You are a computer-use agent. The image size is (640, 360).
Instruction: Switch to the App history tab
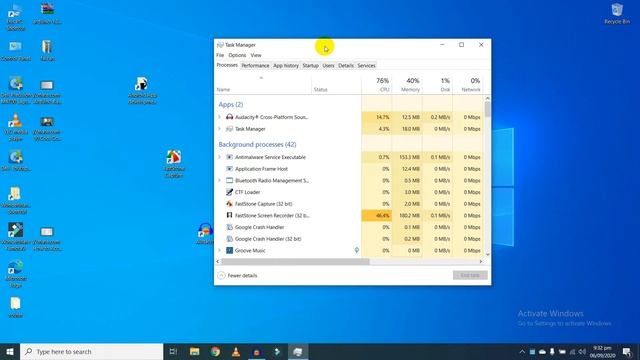(286, 65)
